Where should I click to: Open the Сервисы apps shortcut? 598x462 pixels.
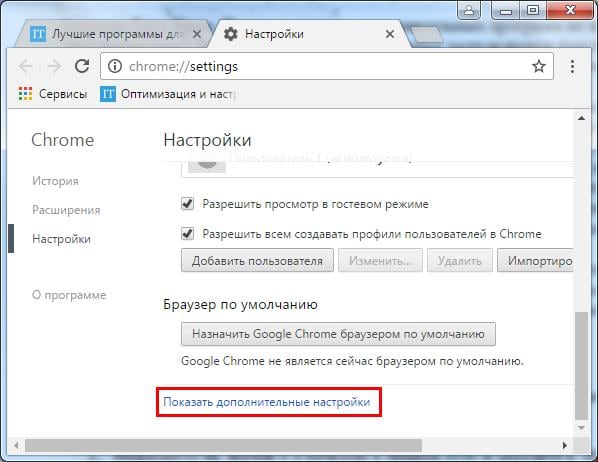pyautogui.click(x=53, y=94)
